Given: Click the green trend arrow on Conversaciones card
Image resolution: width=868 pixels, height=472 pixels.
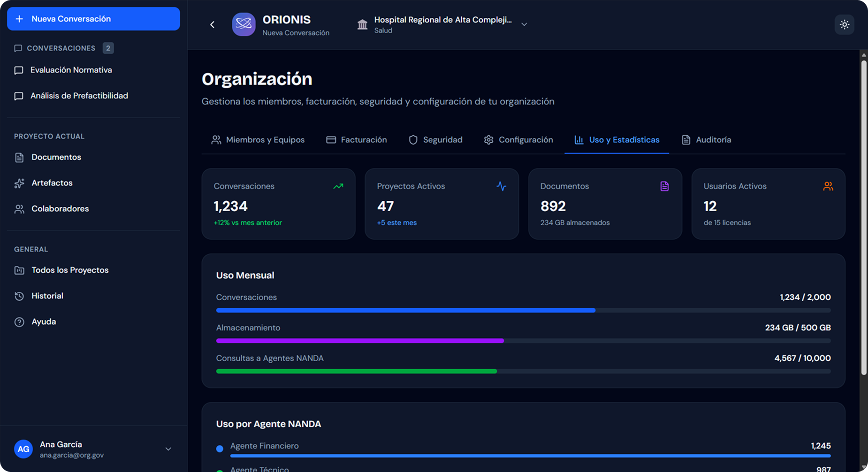Looking at the screenshot, I should (338, 186).
